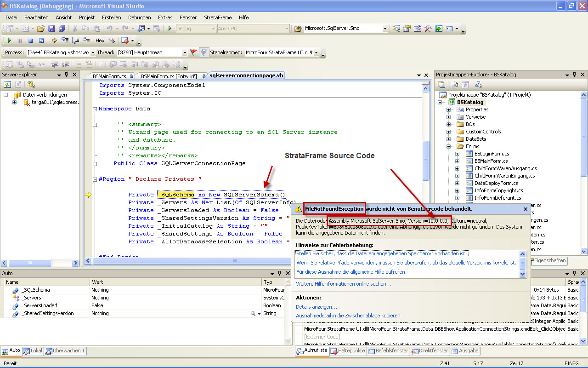Click the Save All toolbar icon
The height and width of the screenshot is (368, 588).
61,29
